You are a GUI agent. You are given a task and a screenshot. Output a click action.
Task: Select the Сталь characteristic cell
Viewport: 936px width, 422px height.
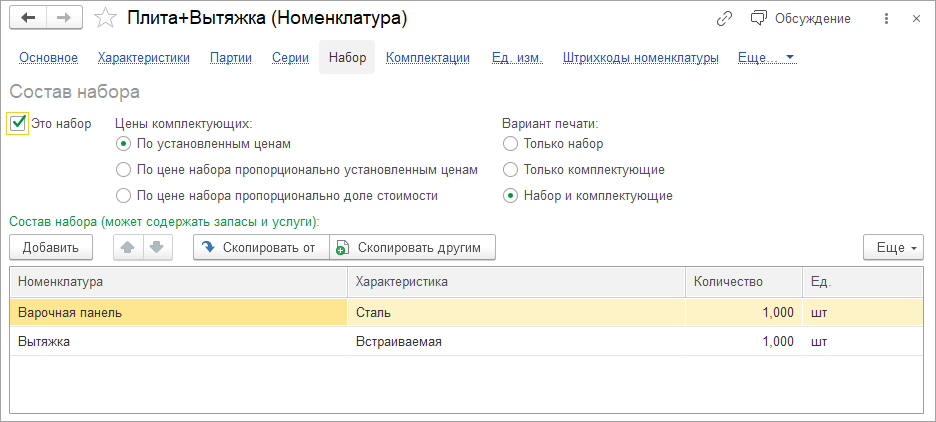516,312
